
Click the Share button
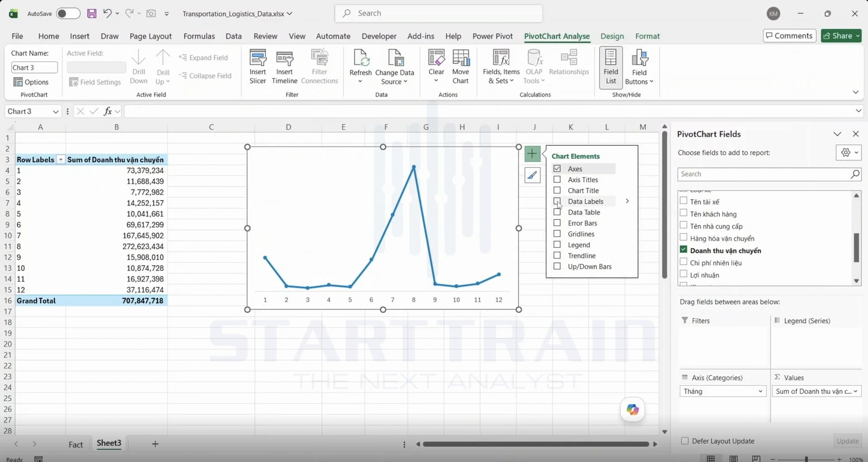tap(841, 36)
